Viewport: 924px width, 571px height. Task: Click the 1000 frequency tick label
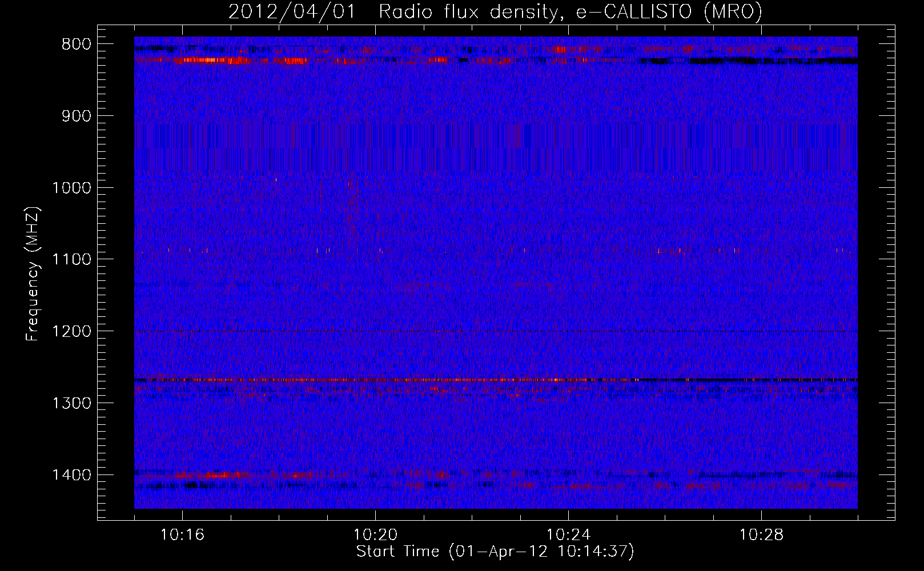point(71,188)
